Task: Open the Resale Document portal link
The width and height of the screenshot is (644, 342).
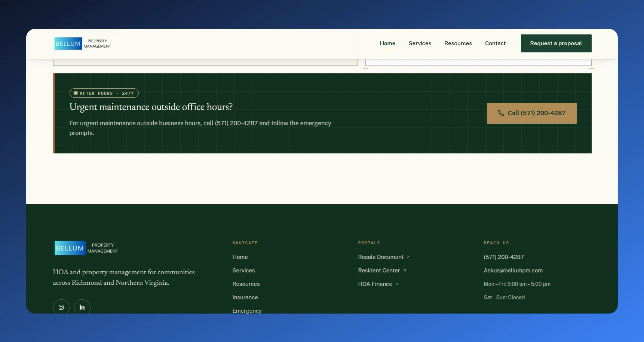Action: (x=384, y=257)
